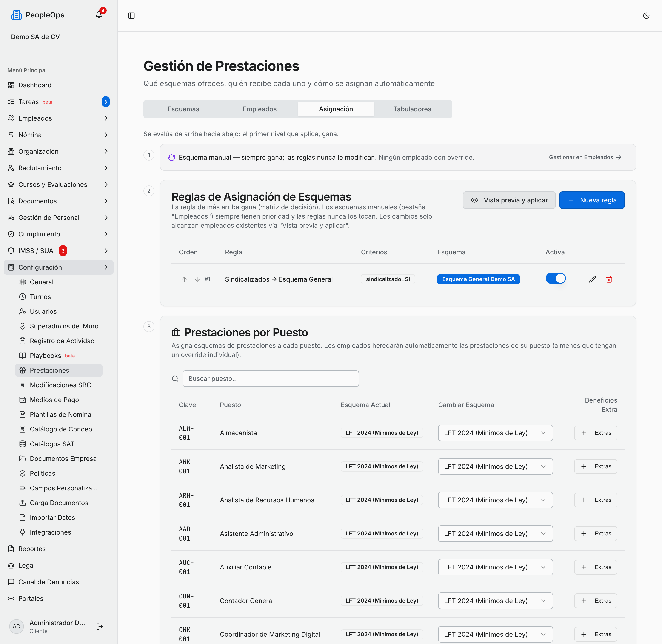The image size is (662, 644).
Task: Edit the Sindicalizados rule with the pencil icon
Action: tap(592, 279)
